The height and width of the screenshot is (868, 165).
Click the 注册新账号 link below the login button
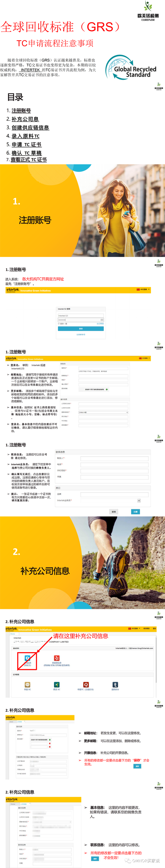(81, 335)
